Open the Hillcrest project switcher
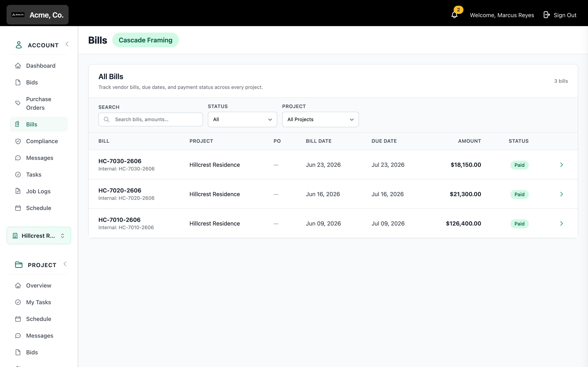The width and height of the screenshot is (588, 367). (39, 235)
